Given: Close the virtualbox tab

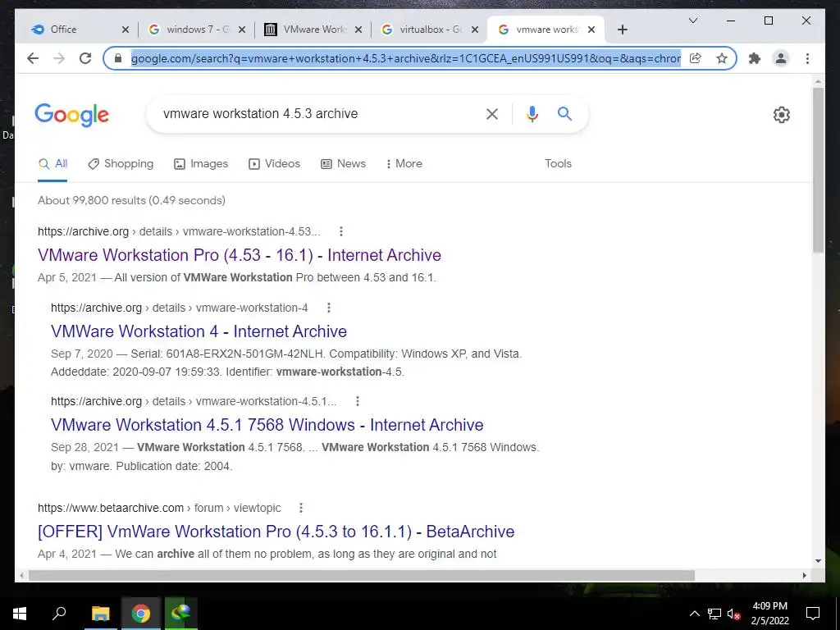Looking at the screenshot, I should click(475, 30).
